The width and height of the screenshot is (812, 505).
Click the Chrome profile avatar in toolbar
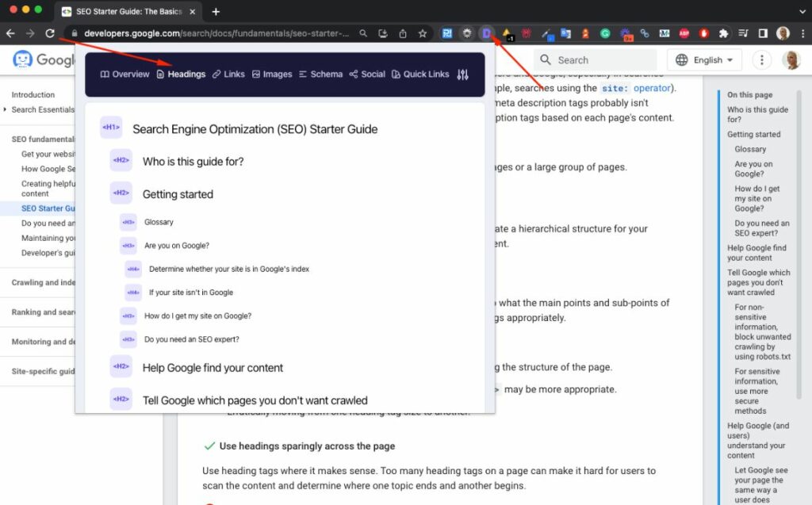coord(783,33)
